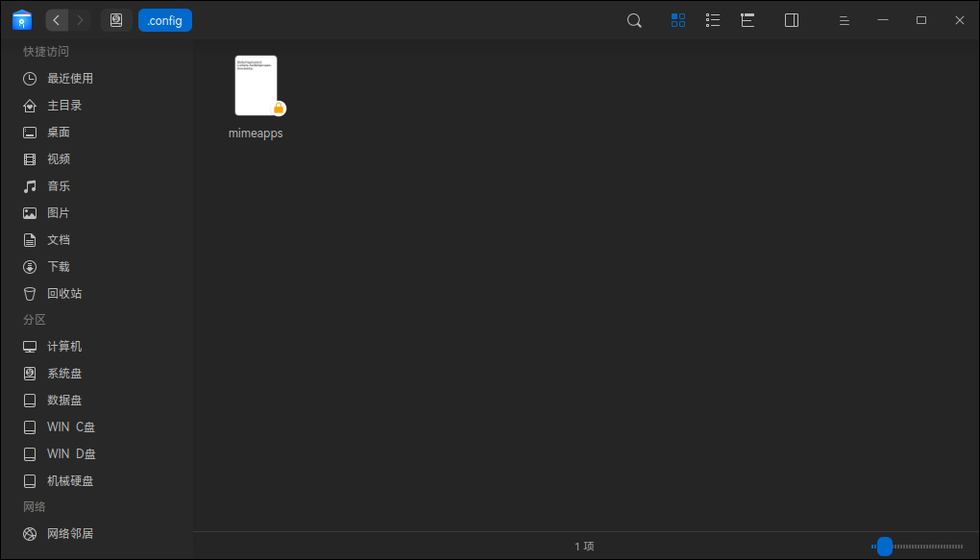Screen dimensions: 980x560
Task: Select the mimeapps file thumbnail
Action: click(256, 85)
